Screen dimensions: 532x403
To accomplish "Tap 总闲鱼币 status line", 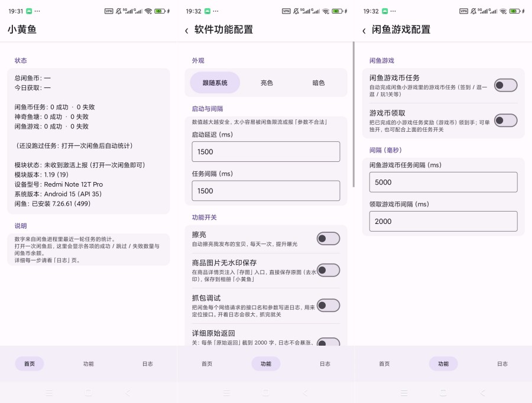I will (x=33, y=78).
